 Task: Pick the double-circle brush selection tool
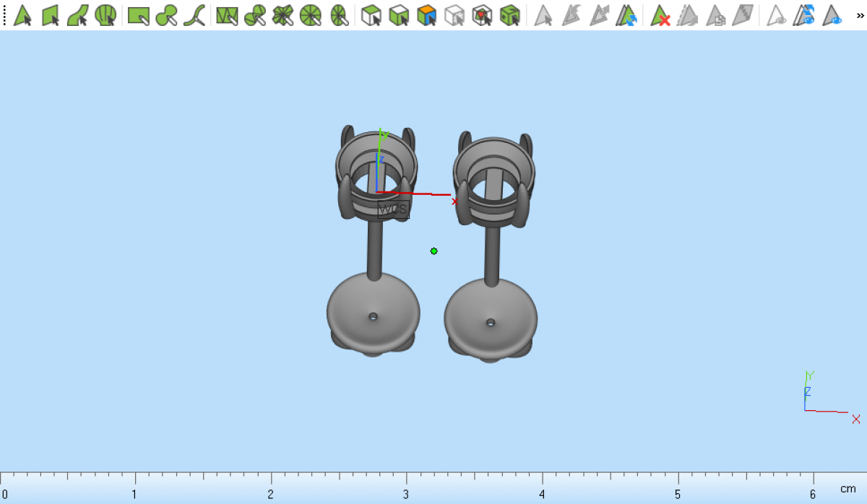(x=166, y=15)
